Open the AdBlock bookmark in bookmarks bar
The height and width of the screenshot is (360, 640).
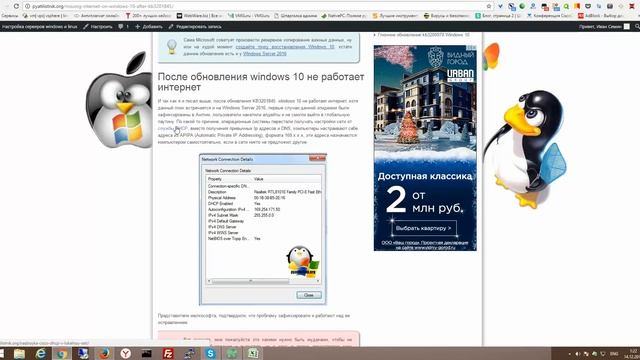tap(600, 16)
